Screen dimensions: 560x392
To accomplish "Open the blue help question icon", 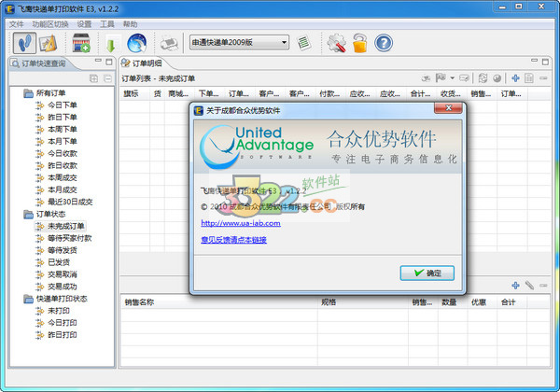I will [x=384, y=43].
